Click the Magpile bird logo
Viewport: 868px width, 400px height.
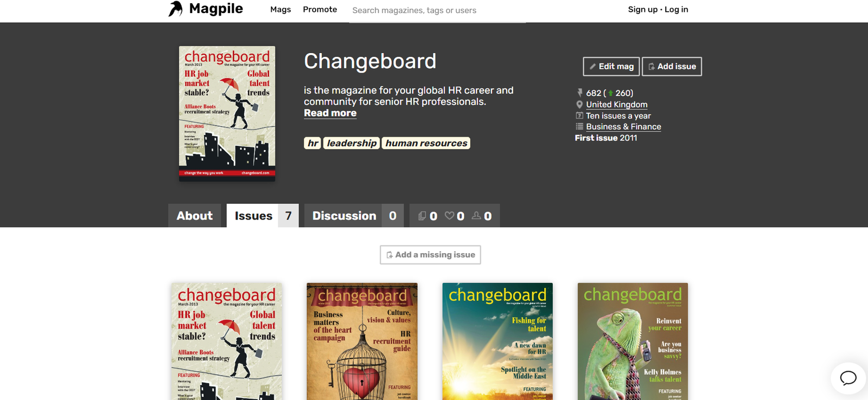pyautogui.click(x=175, y=9)
